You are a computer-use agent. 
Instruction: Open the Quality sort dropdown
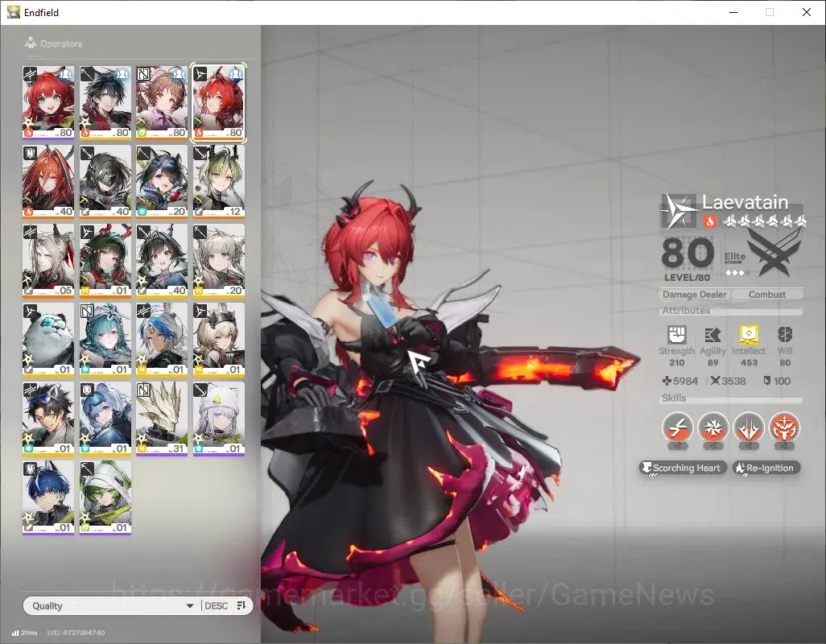(x=112, y=605)
